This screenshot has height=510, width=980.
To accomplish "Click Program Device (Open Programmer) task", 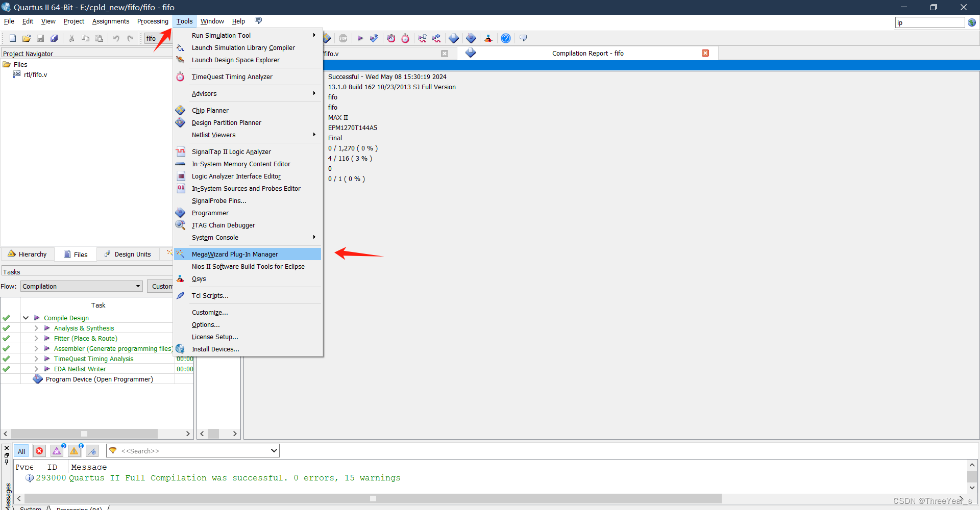I will 99,379.
